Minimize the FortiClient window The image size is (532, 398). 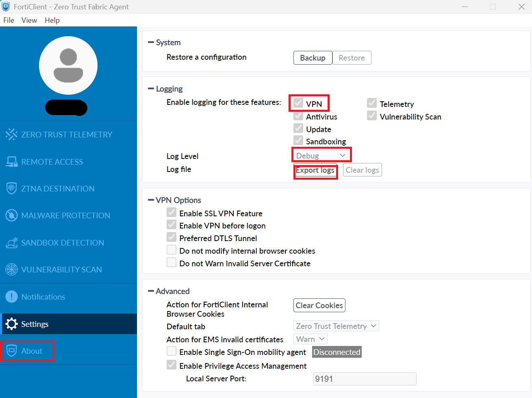(465, 7)
